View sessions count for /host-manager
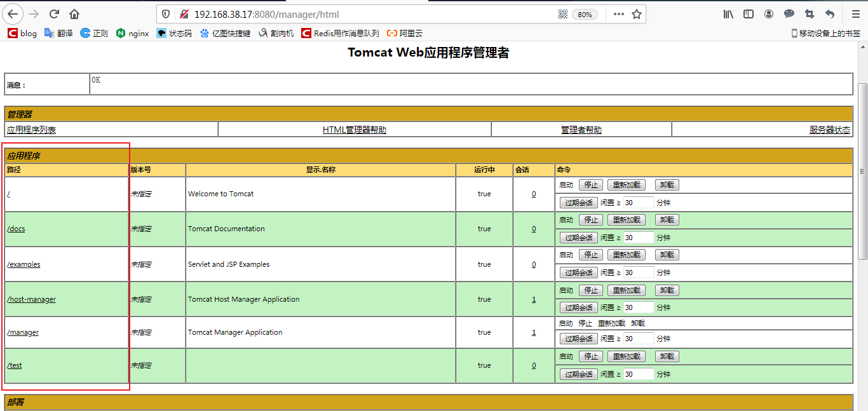The height and width of the screenshot is (411, 868). (x=534, y=299)
